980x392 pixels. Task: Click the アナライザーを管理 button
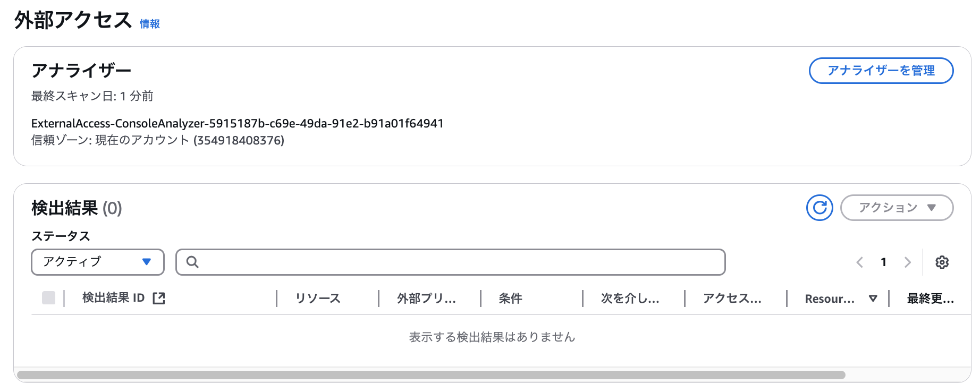(881, 71)
